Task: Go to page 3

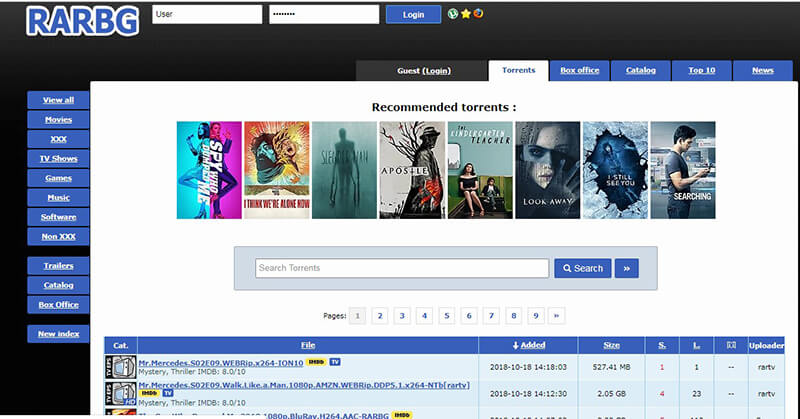Action: pos(402,316)
